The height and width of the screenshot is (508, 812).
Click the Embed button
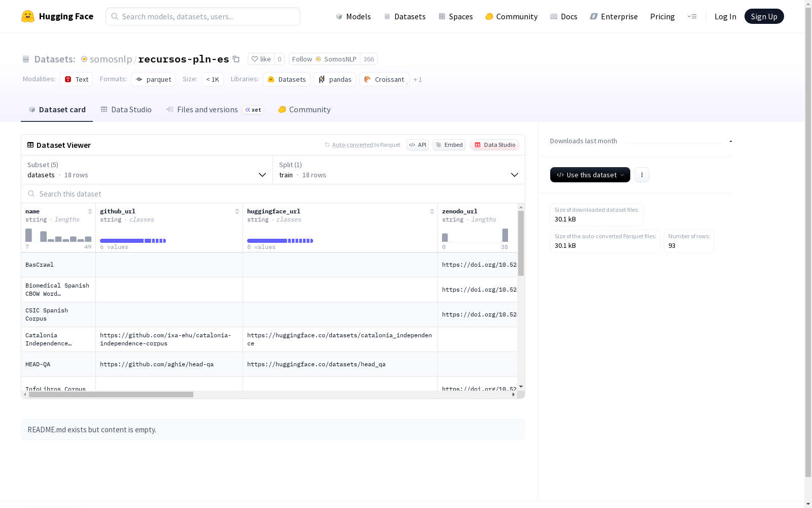449,145
